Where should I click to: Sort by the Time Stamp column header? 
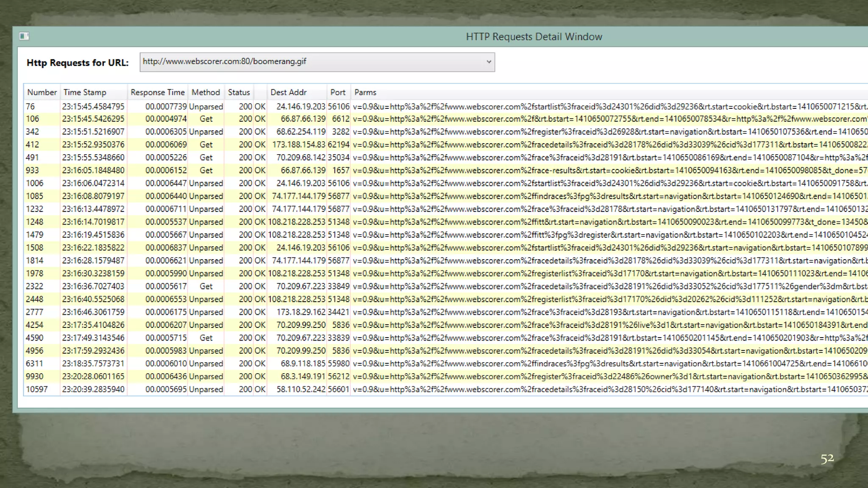(85, 92)
